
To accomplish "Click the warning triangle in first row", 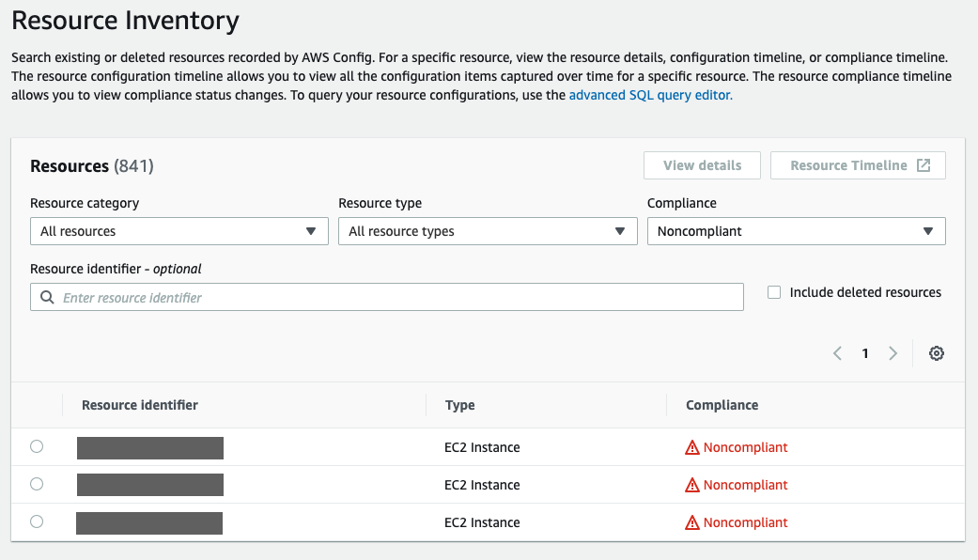I will (691, 447).
